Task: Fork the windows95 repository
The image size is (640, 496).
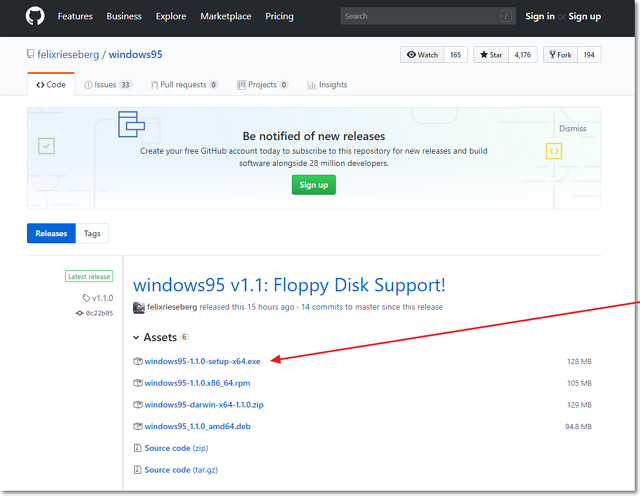Action: [560, 55]
